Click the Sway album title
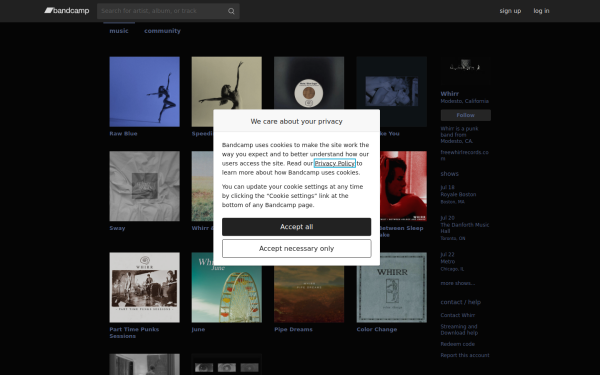 (x=117, y=228)
